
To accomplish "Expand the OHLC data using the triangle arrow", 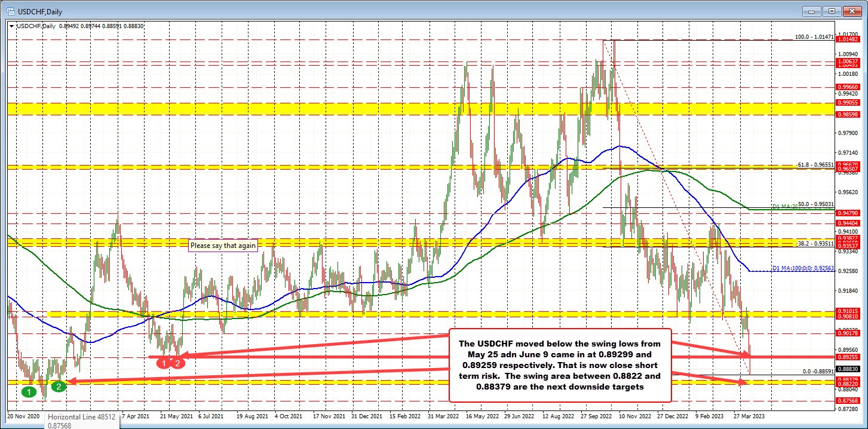I will coord(10,26).
